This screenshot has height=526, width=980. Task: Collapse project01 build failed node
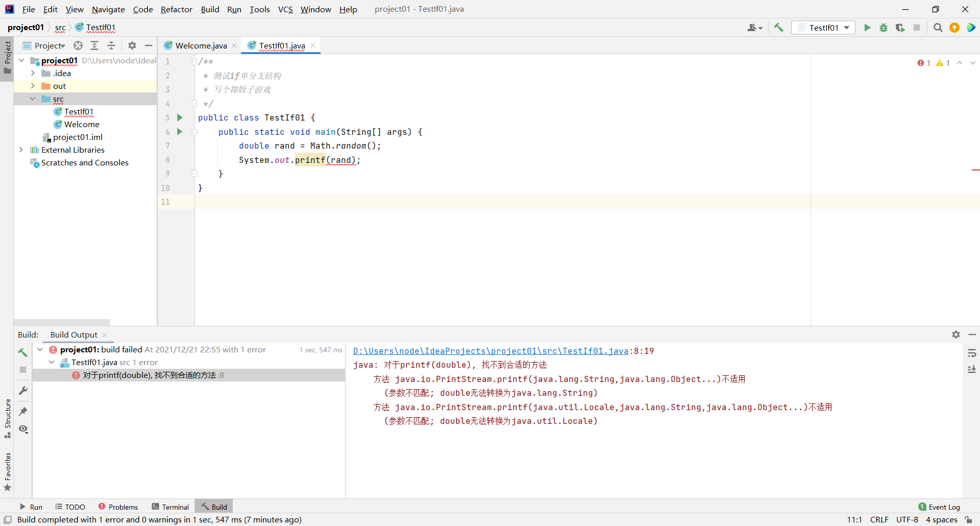[40, 349]
